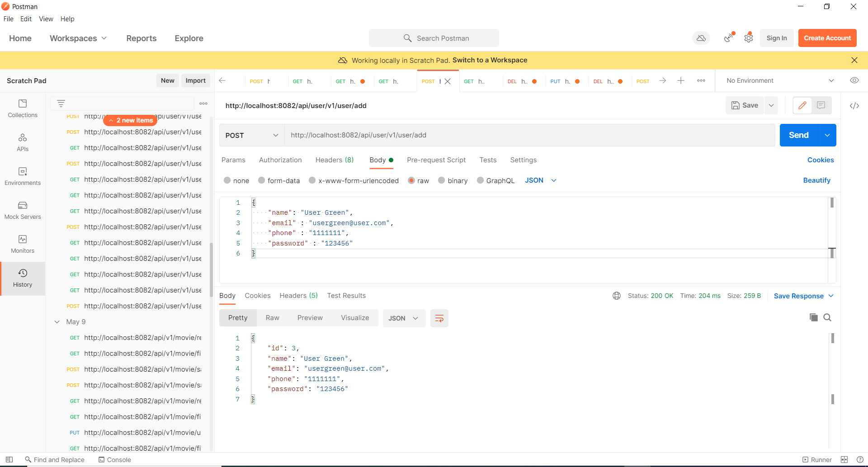The height and width of the screenshot is (467, 868).
Task: Click the request URL input field
Action: point(529,135)
